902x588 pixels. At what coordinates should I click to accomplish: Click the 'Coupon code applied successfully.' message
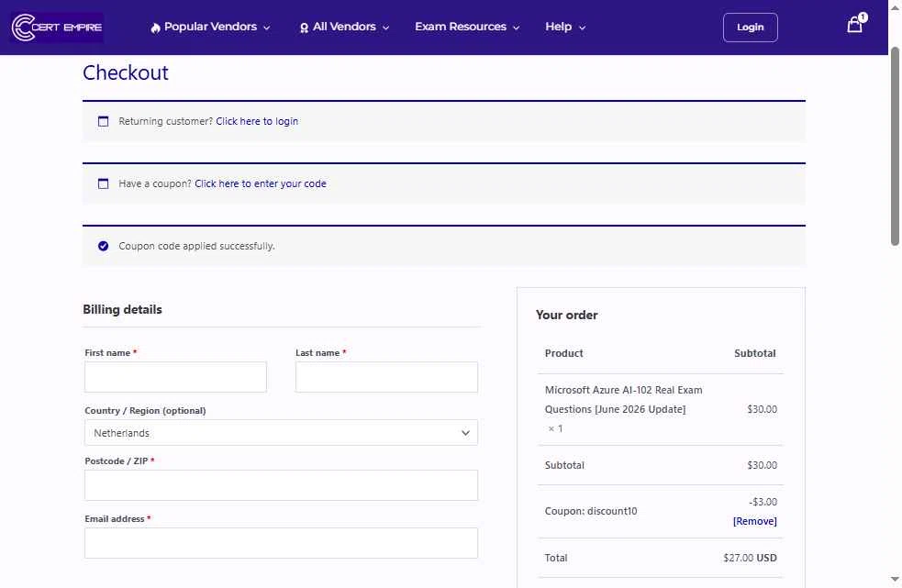[x=196, y=246]
